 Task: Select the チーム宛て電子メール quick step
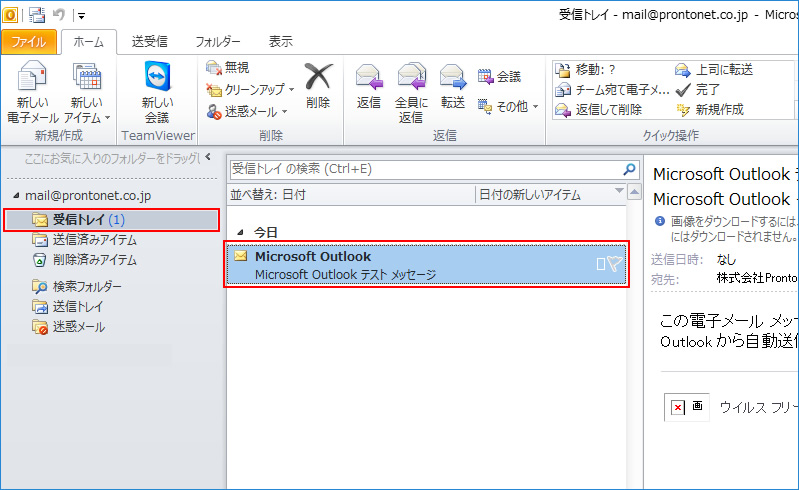pos(612,90)
